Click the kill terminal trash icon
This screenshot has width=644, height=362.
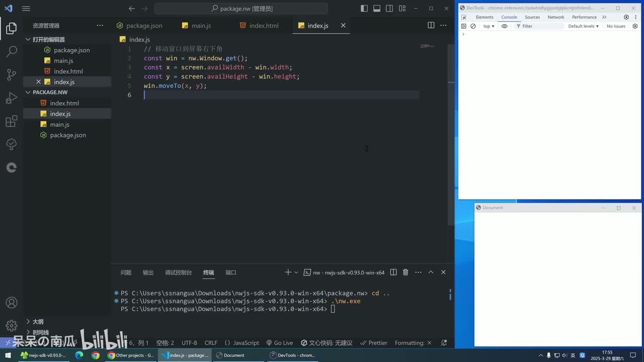coord(406,273)
